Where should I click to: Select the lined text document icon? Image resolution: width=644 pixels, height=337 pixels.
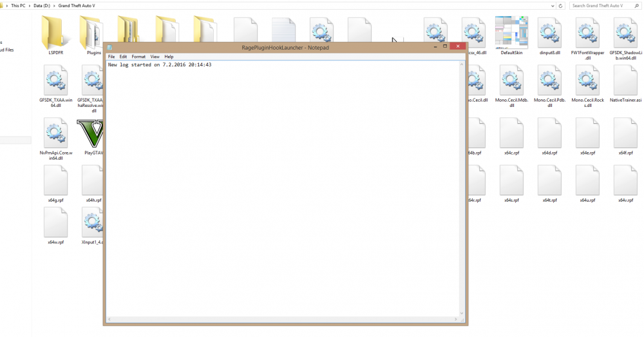click(283, 30)
